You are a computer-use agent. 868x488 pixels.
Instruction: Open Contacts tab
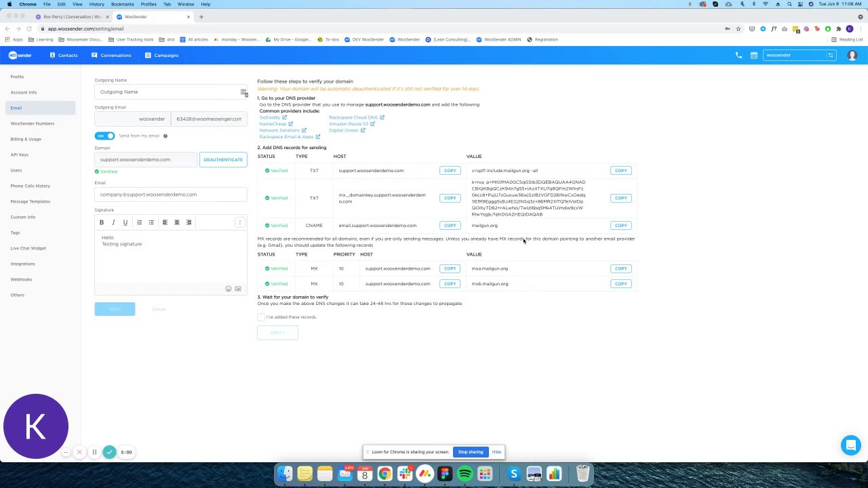click(64, 55)
